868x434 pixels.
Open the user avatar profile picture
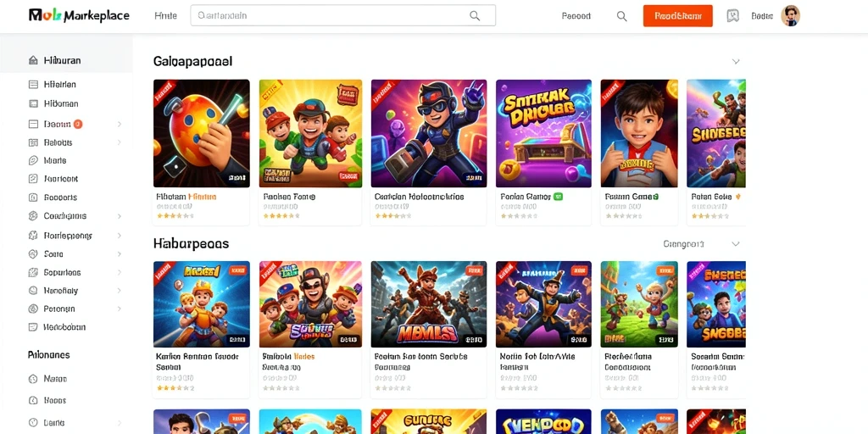click(791, 16)
